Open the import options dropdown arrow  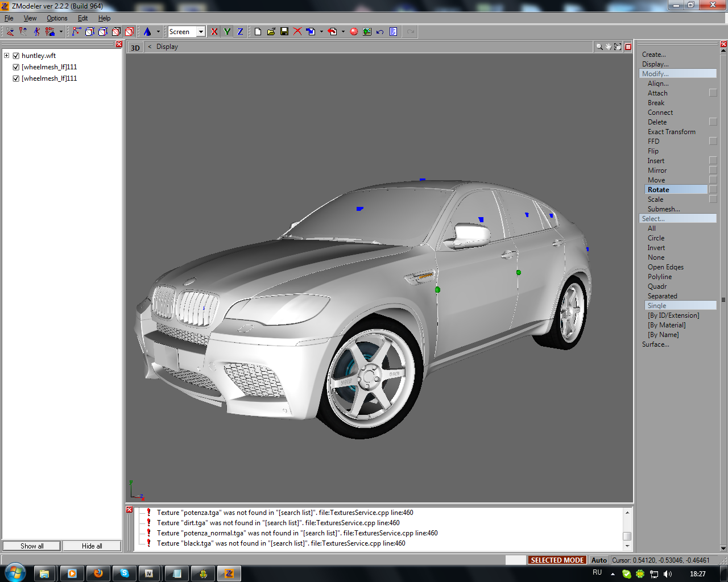[x=321, y=32]
